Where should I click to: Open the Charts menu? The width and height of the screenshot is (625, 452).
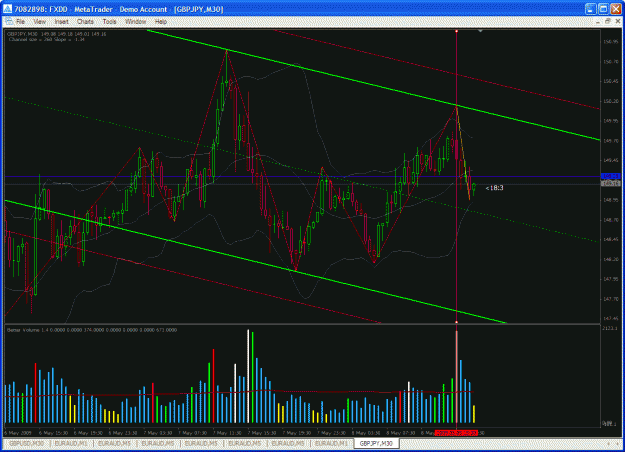click(x=85, y=22)
